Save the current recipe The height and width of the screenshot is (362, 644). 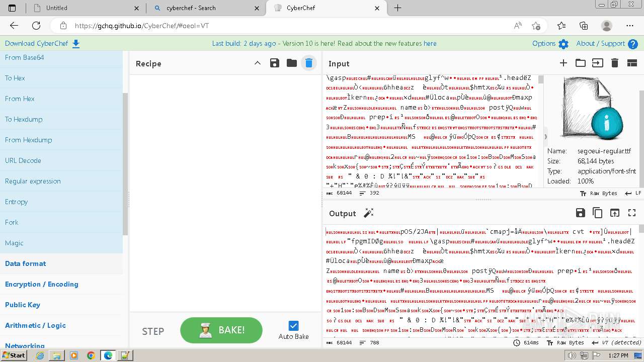[275, 63]
